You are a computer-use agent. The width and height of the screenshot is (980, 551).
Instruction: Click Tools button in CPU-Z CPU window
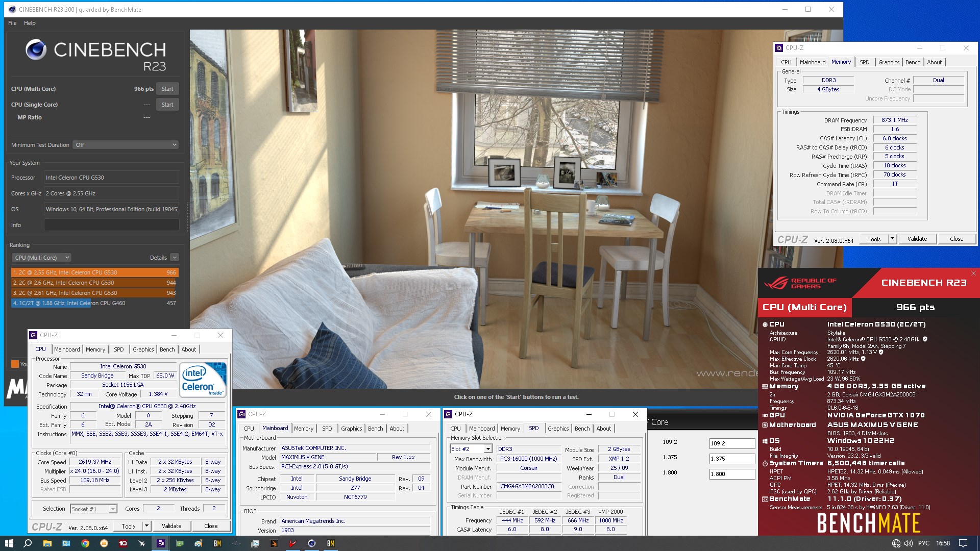click(x=128, y=526)
